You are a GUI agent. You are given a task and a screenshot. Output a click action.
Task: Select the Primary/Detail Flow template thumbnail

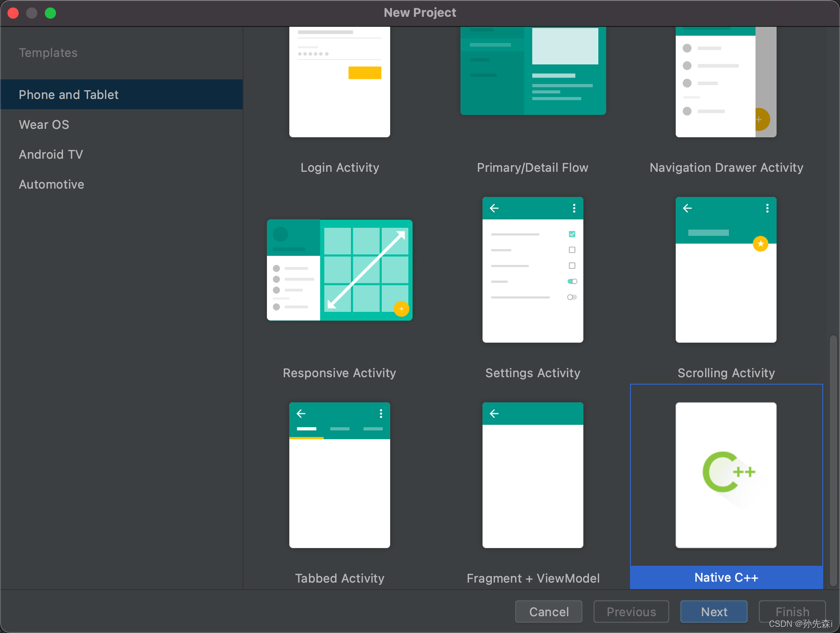pyautogui.click(x=533, y=70)
